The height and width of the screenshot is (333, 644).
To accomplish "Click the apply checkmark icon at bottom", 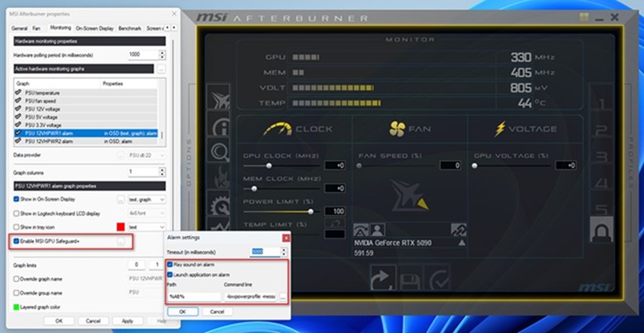I will 437,279.
